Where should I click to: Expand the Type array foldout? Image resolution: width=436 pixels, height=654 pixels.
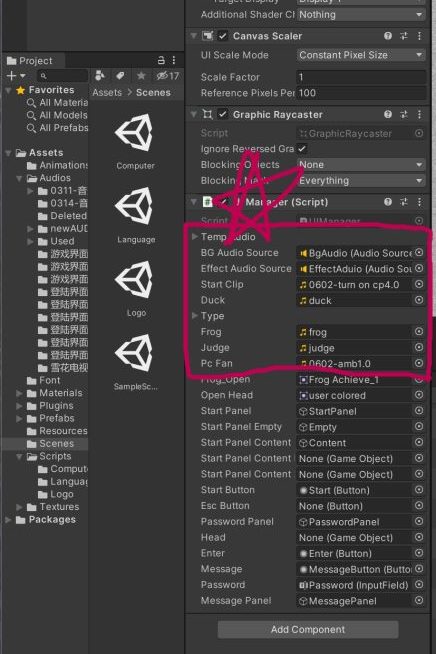(194, 316)
